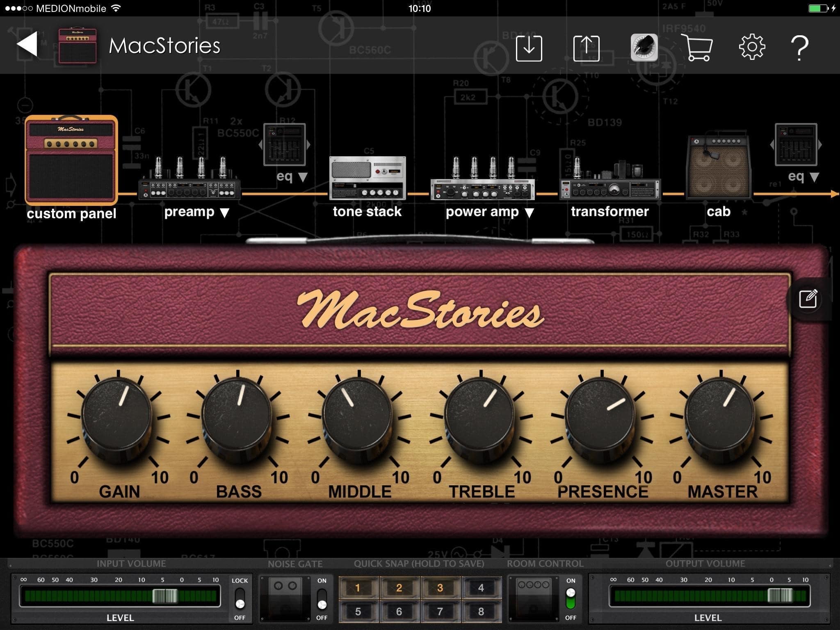
Task: Tap the export/share upload icon
Action: (586, 48)
